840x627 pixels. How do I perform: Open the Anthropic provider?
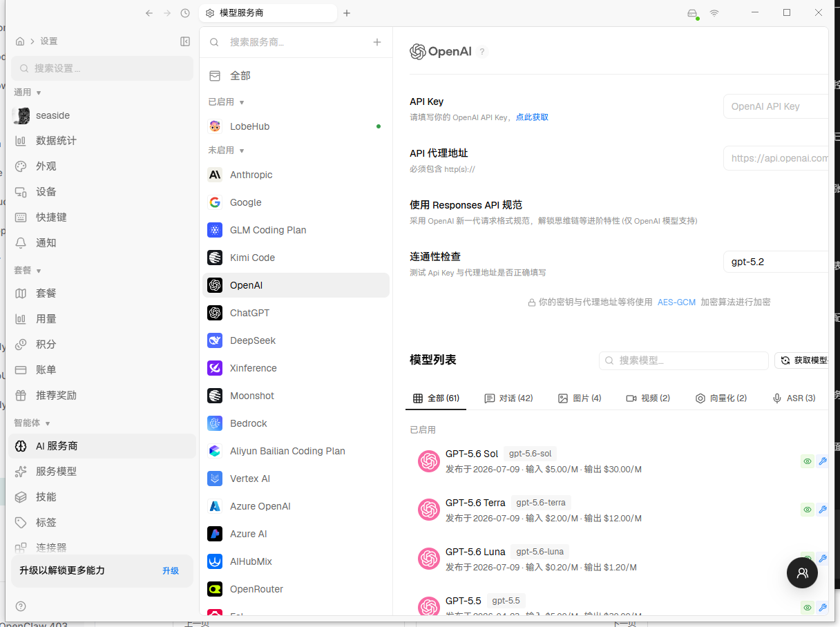tap(296, 175)
